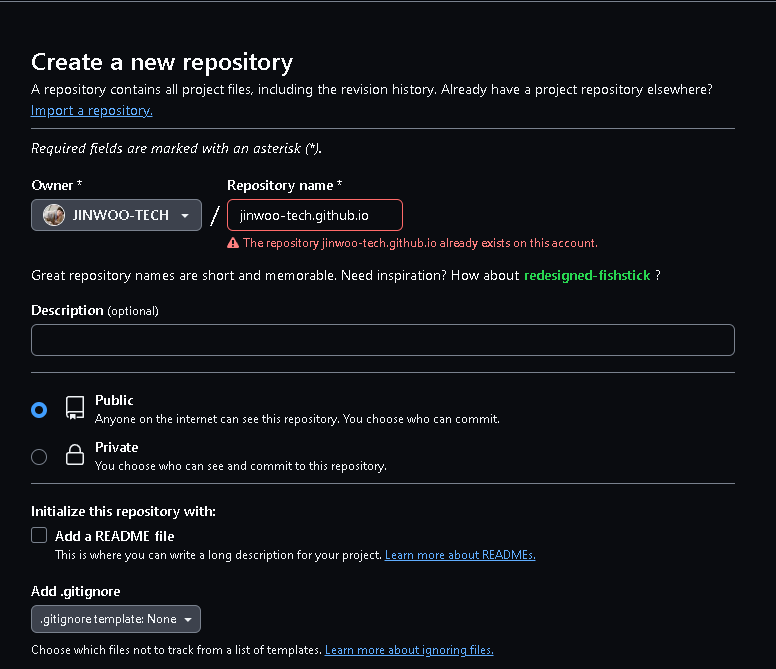This screenshot has width=776, height=669.
Task: Click inside the Description text box
Action: [383, 340]
